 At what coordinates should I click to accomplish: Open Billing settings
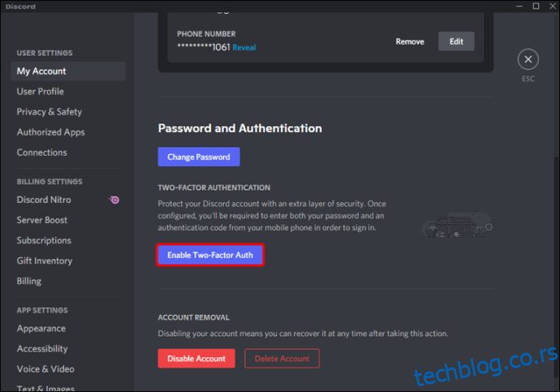point(68,281)
